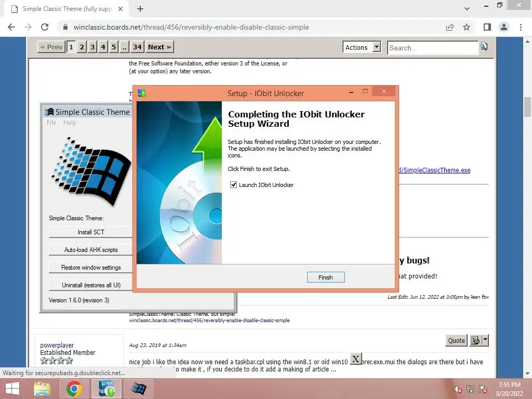Uncheck the Launch IObit Unlocker checkbox
This screenshot has width=532, height=399.
coord(233,185)
